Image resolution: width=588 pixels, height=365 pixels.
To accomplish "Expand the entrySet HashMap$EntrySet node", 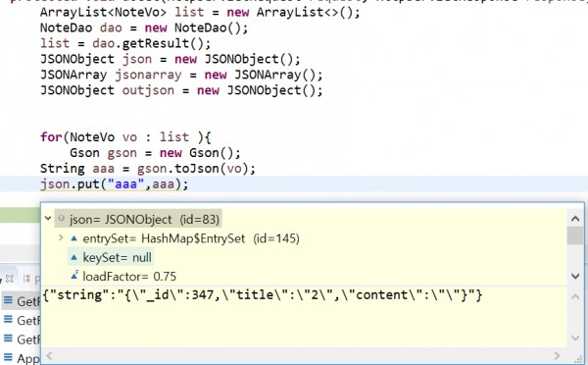I will 61,237.
